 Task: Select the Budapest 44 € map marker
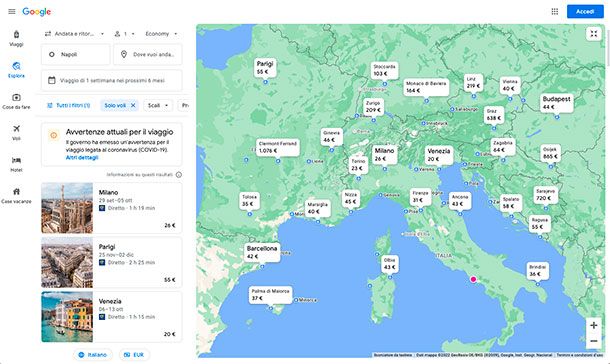[x=557, y=103]
